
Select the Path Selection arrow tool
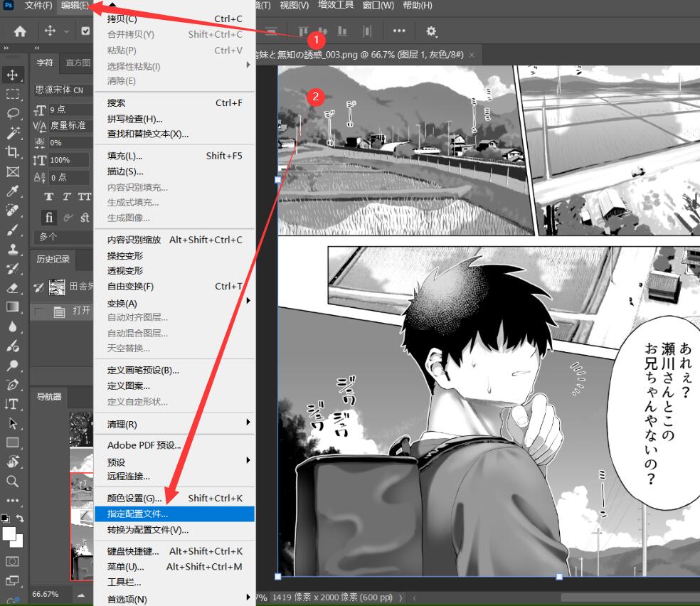coord(13,423)
